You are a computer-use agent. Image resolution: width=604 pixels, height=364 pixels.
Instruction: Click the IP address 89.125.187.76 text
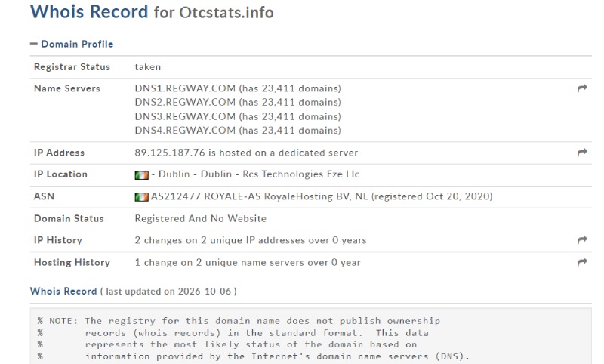click(x=170, y=153)
